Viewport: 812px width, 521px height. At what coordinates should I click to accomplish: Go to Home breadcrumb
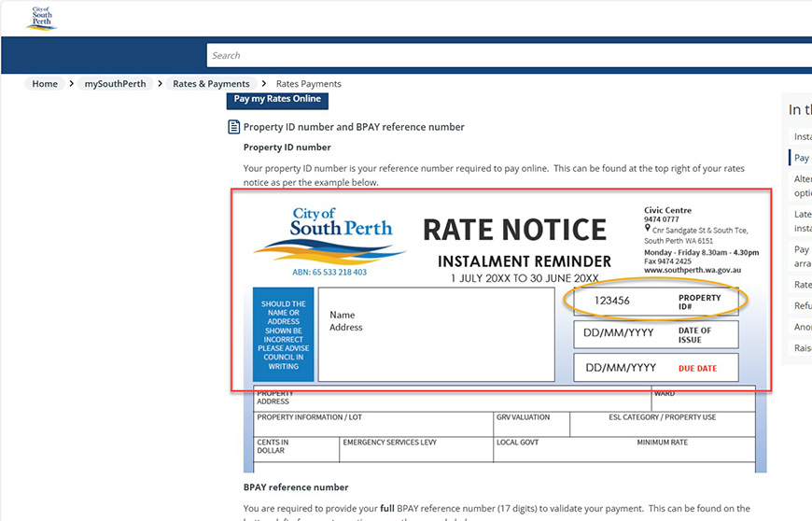point(45,84)
